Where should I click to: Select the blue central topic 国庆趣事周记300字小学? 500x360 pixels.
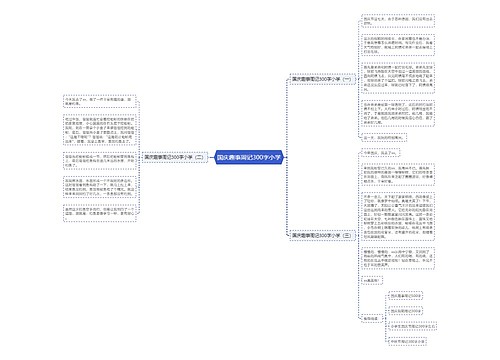[249, 157]
